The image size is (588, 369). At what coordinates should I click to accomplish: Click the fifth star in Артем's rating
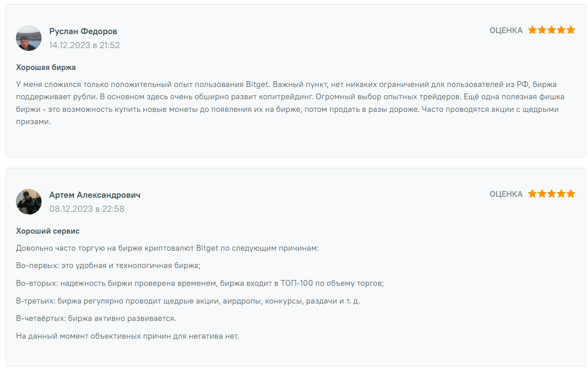571,194
